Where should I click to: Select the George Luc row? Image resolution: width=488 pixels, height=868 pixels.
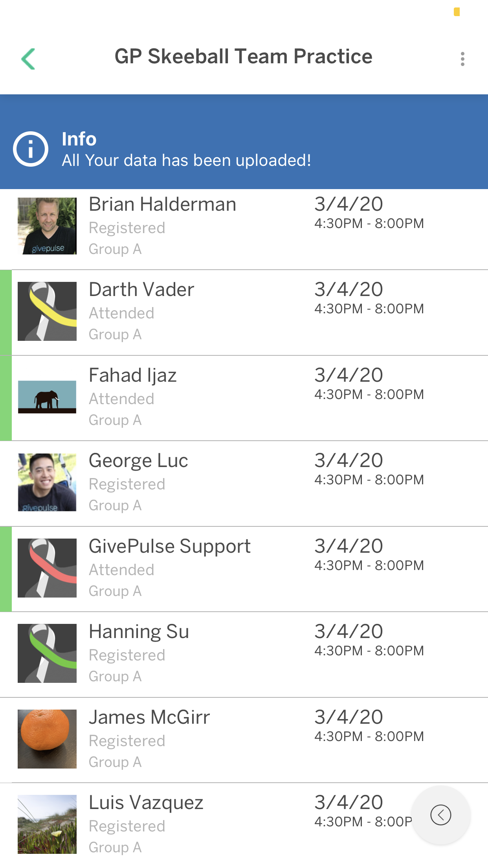point(244,484)
